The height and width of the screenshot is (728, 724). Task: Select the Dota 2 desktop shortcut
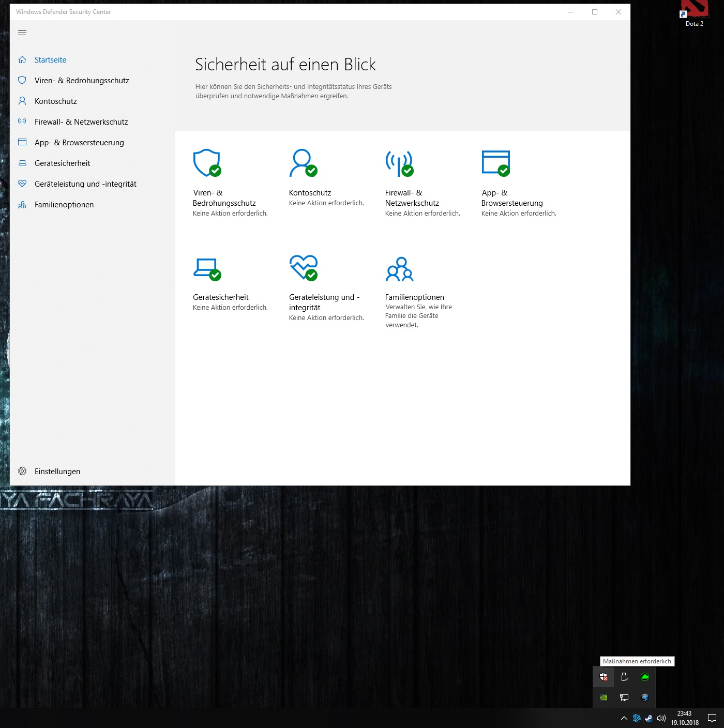(x=694, y=14)
